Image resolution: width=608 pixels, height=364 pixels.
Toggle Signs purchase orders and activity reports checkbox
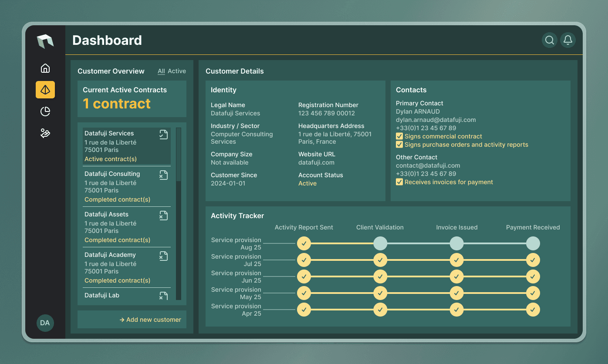point(399,145)
